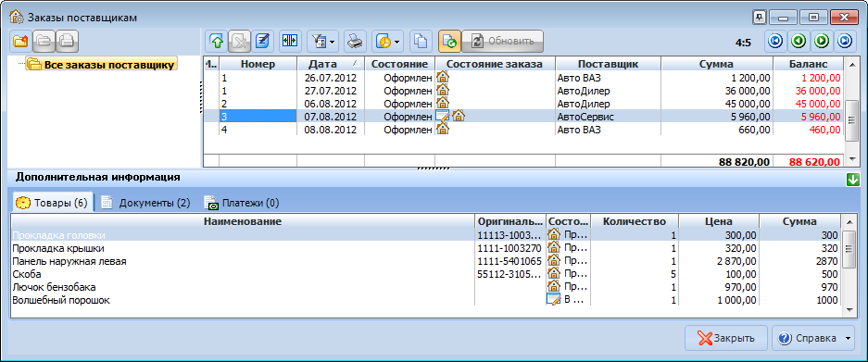This screenshot has width=868, height=362.
Task: Click the price 2 870,00 cell
Action: [x=719, y=261]
